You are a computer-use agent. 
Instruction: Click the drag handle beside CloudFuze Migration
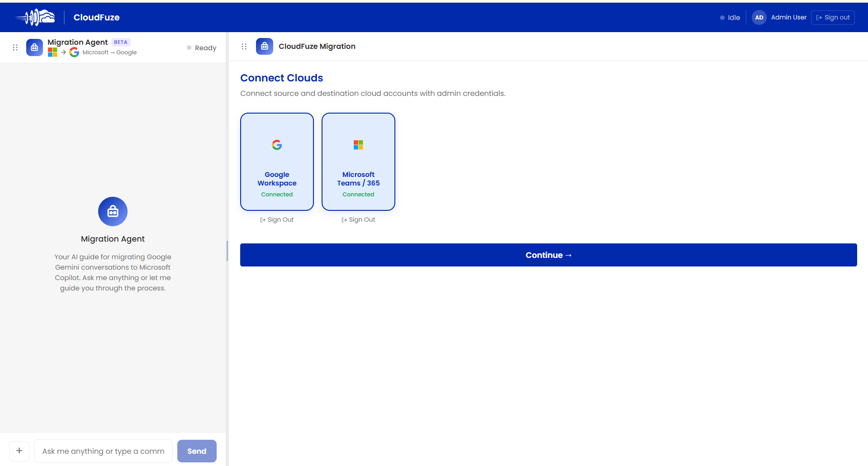(x=244, y=47)
